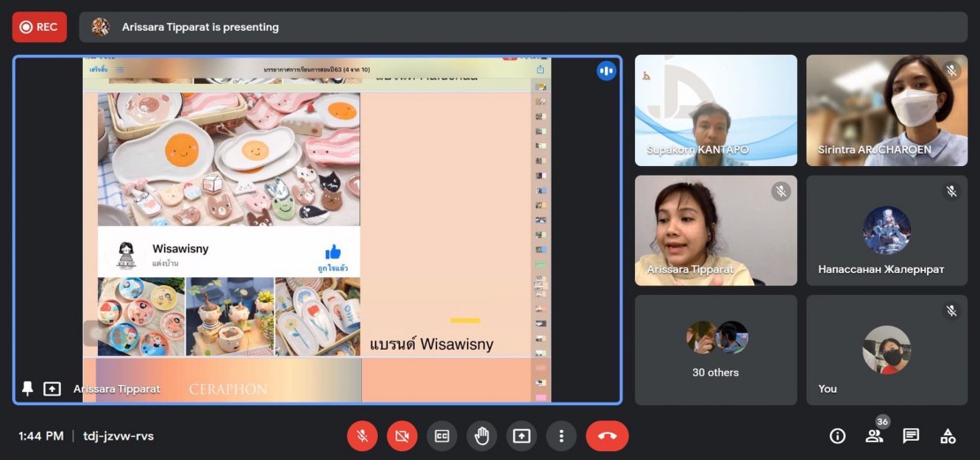
Task: Show the participants list (36)
Action: point(874,435)
